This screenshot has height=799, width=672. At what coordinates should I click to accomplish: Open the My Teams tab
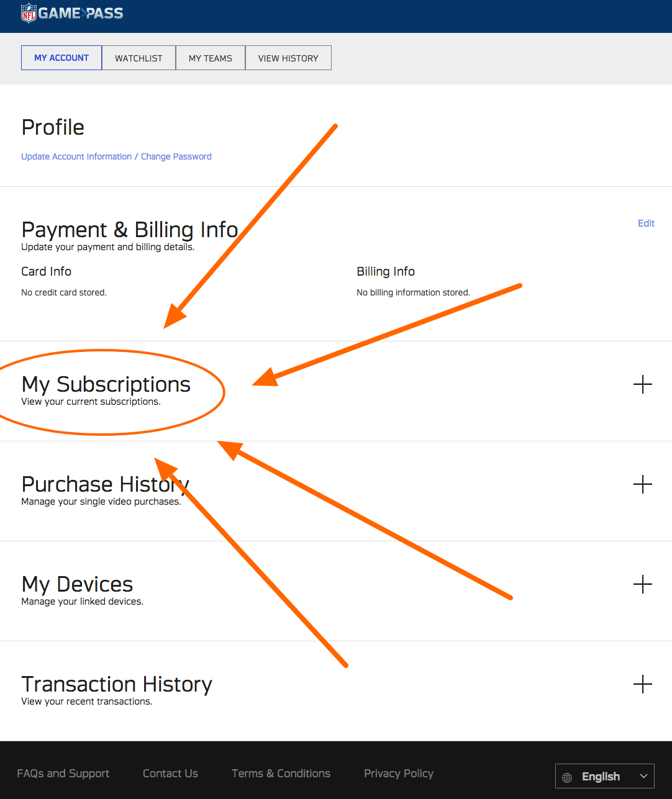pyautogui.click(x=211, y=58)
